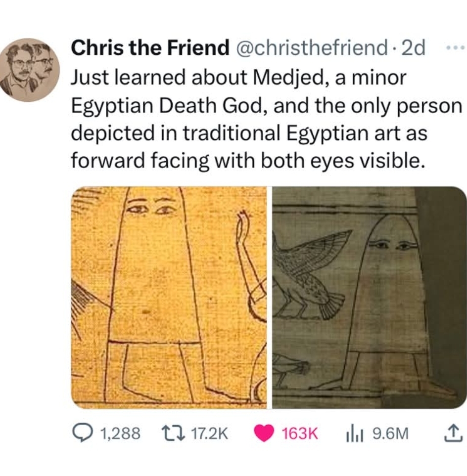
Task: Open the tweet via the 2d timestamp
Action: tap(415, 47)
